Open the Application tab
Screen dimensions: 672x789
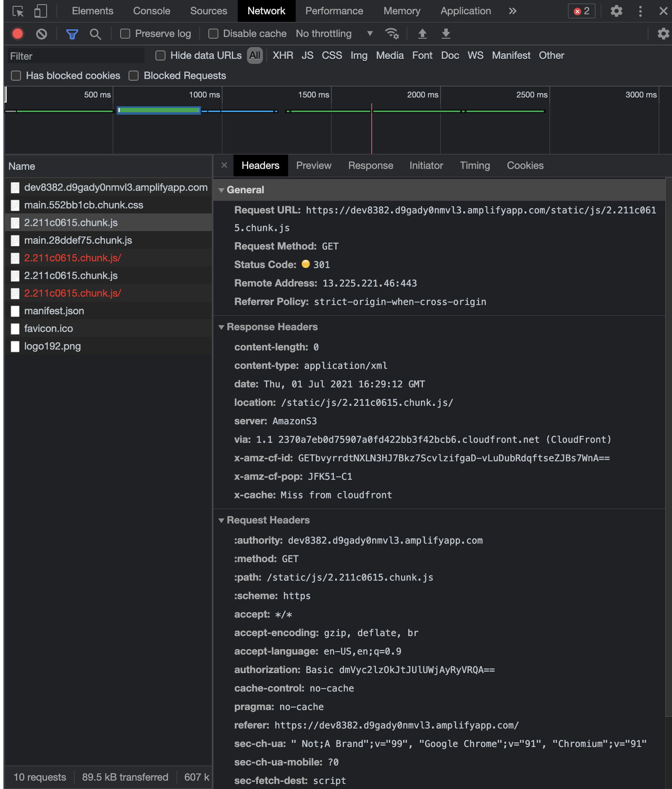tap(466, 11)
